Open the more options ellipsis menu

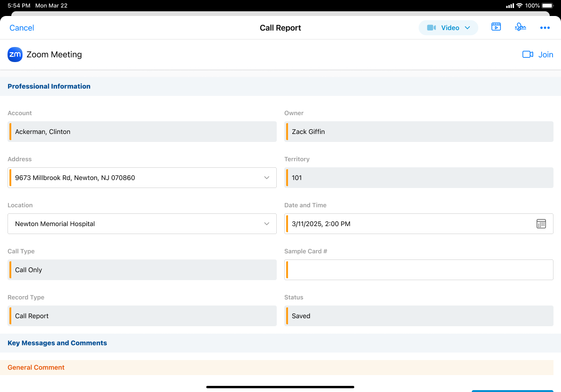[x=545, y=28]
